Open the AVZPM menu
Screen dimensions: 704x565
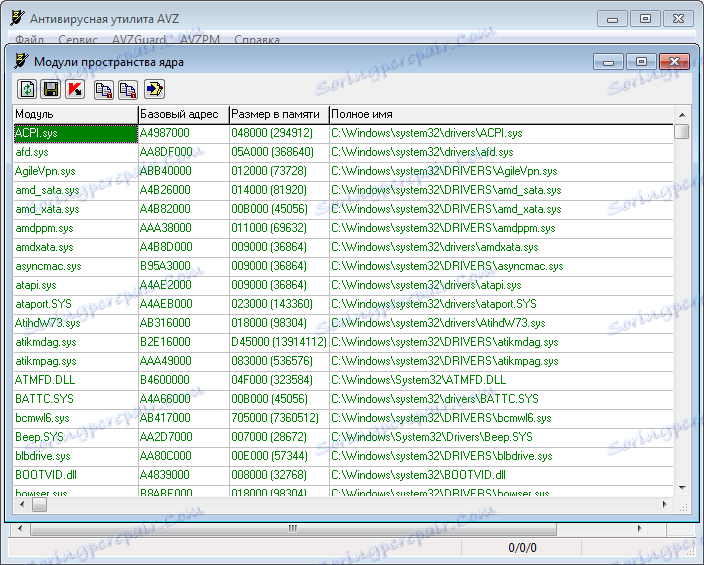pyautogui.click(x=200, y=40)
